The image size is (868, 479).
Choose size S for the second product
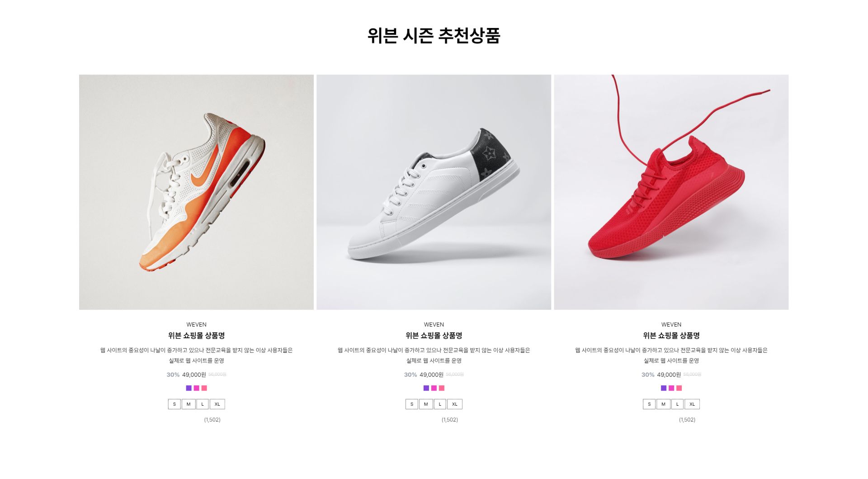pyautogui.click(x=412, y=404)
